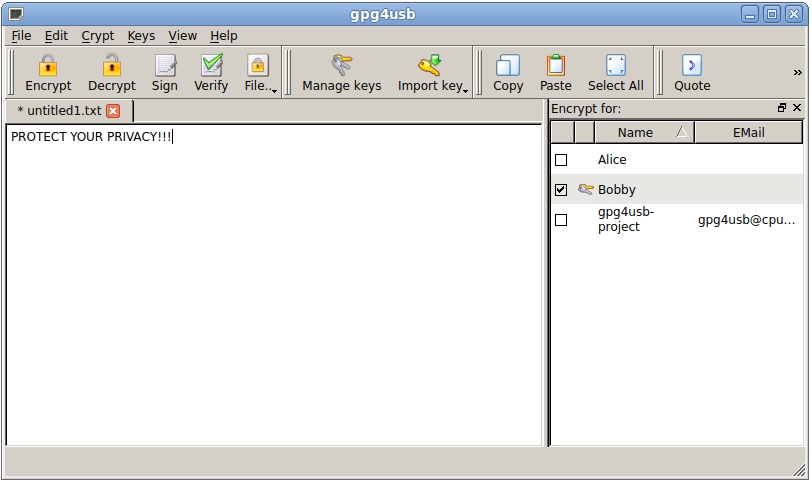This screenshot has width=812, height=483.
Task: Click the gpg4usb@cpu... email cell
Action: [x=746, y=220]
